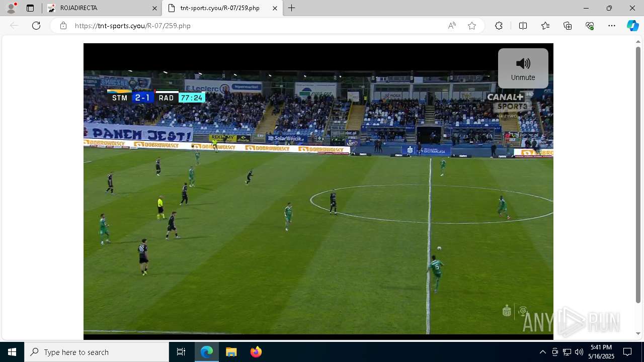Screen dimensions: 644x362
Task: Launch Firefox from taskbar
Action: (x=256, y=352)
